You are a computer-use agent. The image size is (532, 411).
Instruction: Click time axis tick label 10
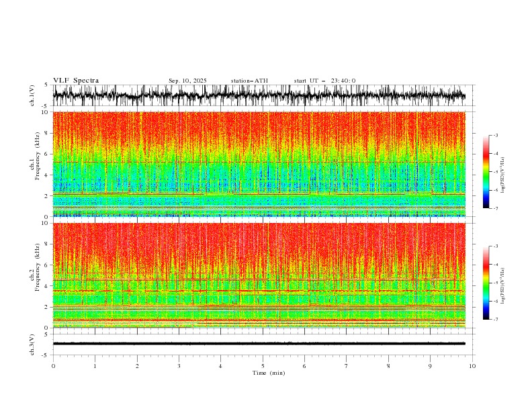[x=472, y=366]
